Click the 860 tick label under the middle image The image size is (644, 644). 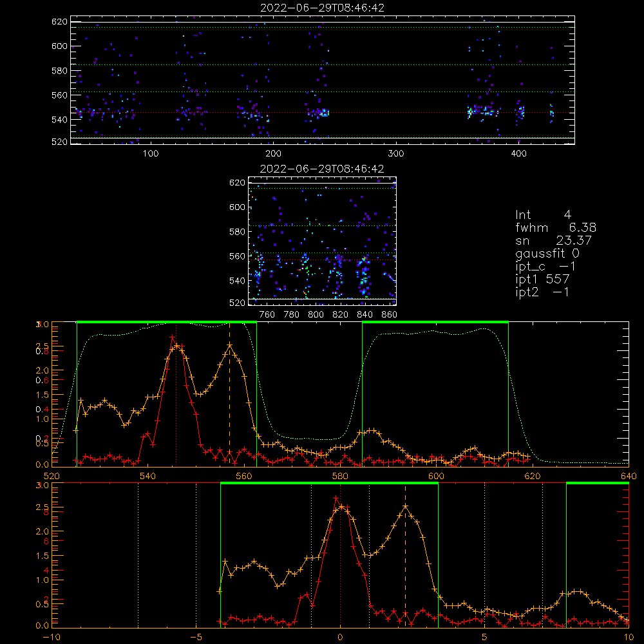(390, 315)
